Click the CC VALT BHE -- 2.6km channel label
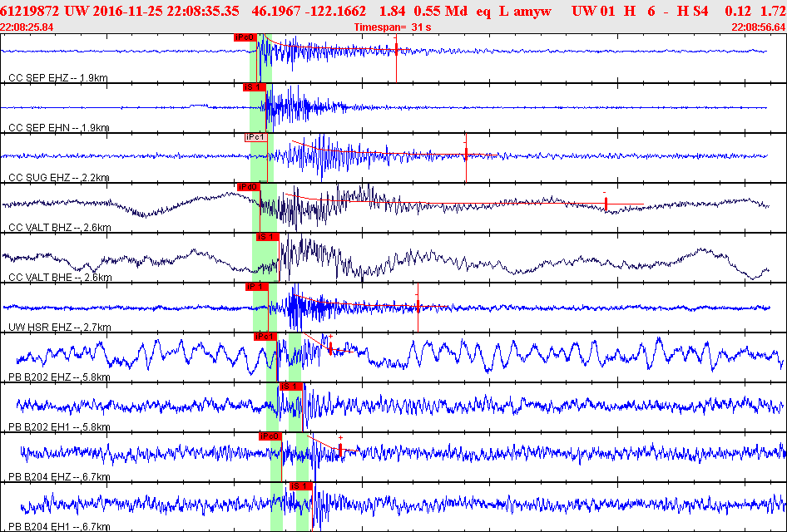787x532 pixels. point(60,278)
